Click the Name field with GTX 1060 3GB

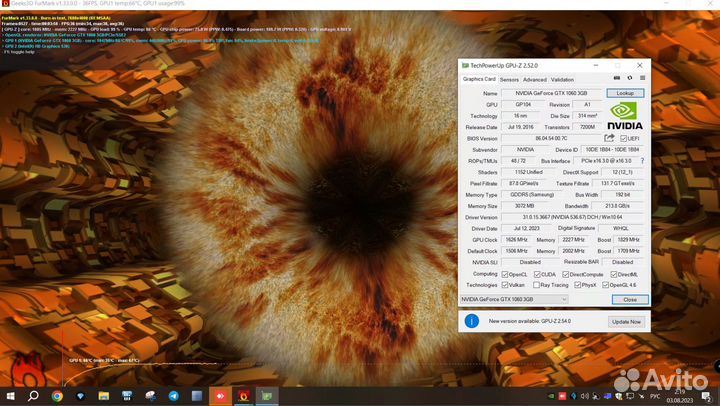(551, 93)
